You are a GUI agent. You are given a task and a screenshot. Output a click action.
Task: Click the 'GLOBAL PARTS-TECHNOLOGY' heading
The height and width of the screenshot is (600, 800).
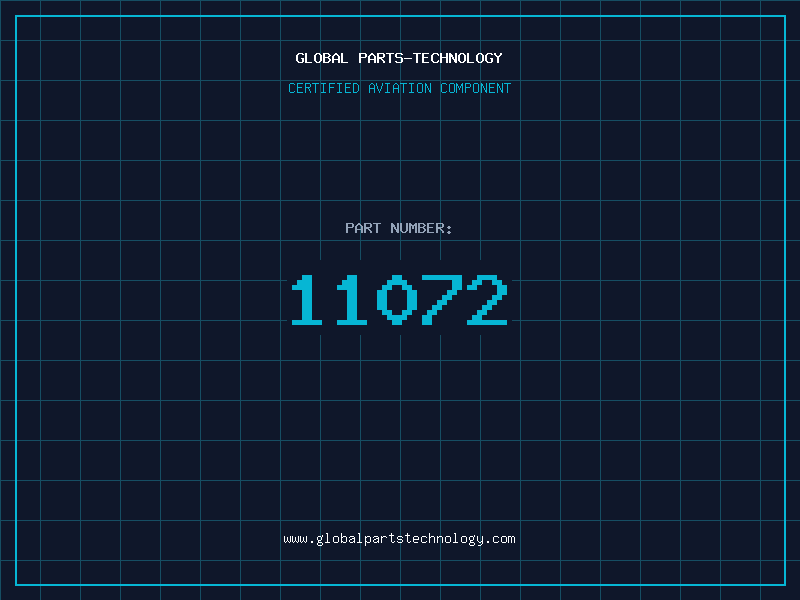399,58
